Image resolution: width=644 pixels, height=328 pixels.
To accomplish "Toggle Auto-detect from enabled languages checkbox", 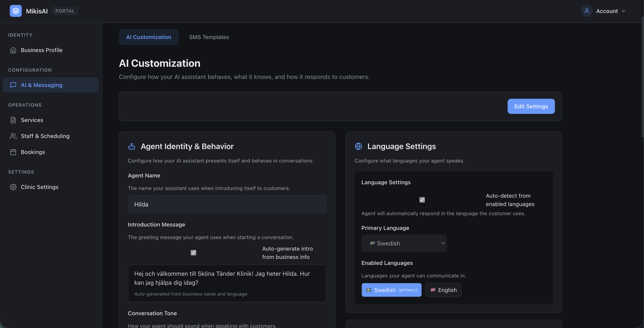I will (x=422, y=200).
